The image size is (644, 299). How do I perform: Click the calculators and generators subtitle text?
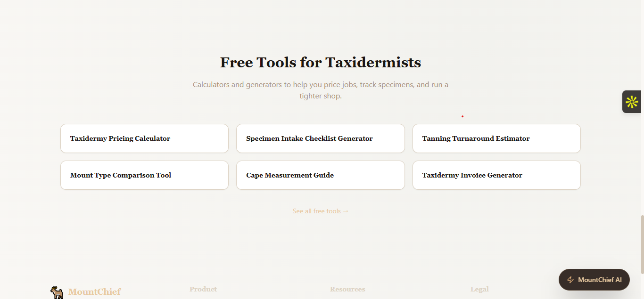(321, 90)
